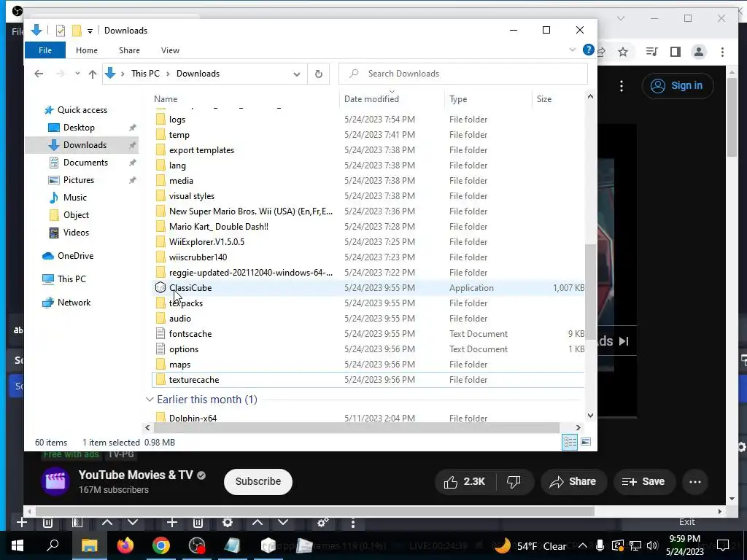Viewport: 747px width, 560px height.
Task: Open the Recent locations dropdown arrow
Action: 77,74
